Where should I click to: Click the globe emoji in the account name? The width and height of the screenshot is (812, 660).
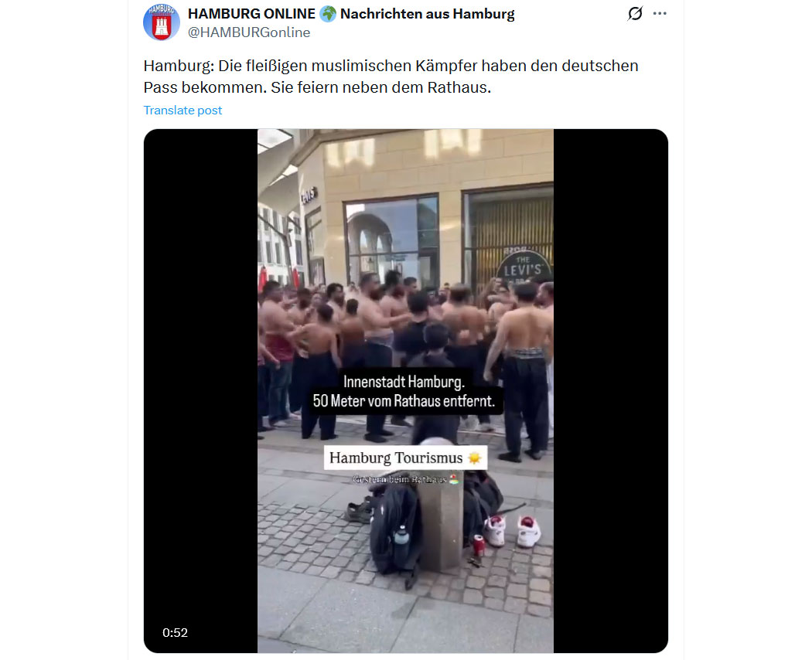pyautogui.click(x=328, y=14)
